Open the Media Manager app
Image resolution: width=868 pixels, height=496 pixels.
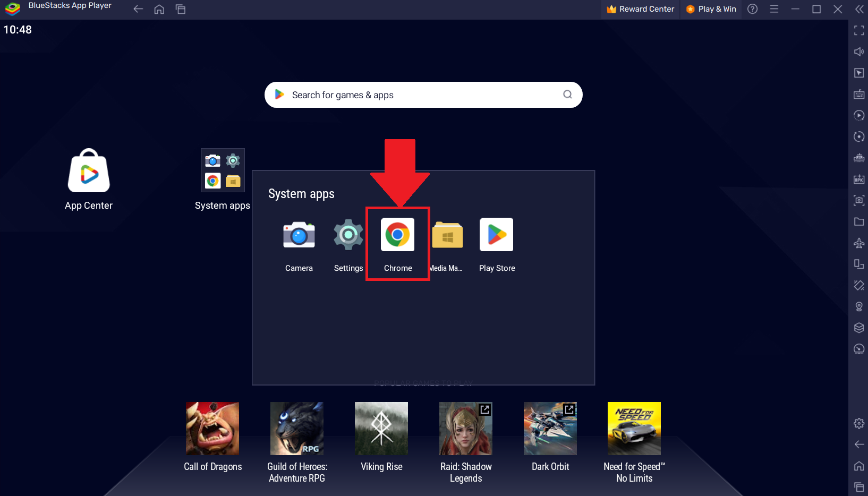tap(447, 234)
